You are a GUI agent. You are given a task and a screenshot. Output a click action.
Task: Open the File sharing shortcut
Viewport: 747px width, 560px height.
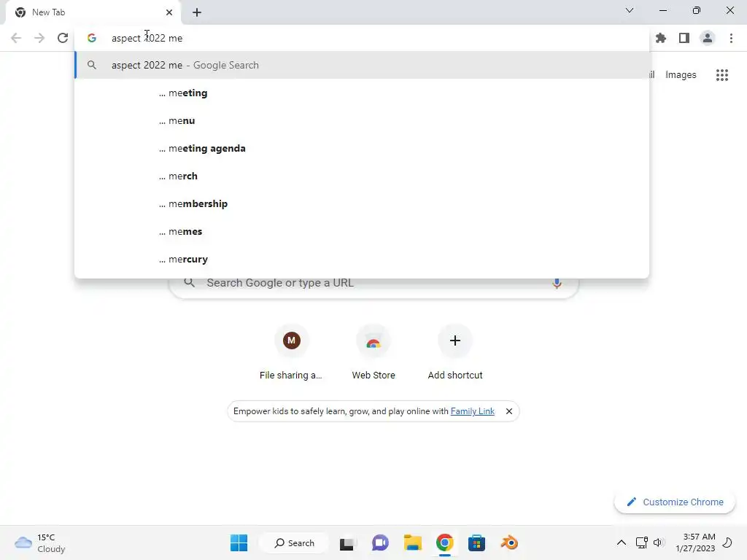click(x=291, y=352)
